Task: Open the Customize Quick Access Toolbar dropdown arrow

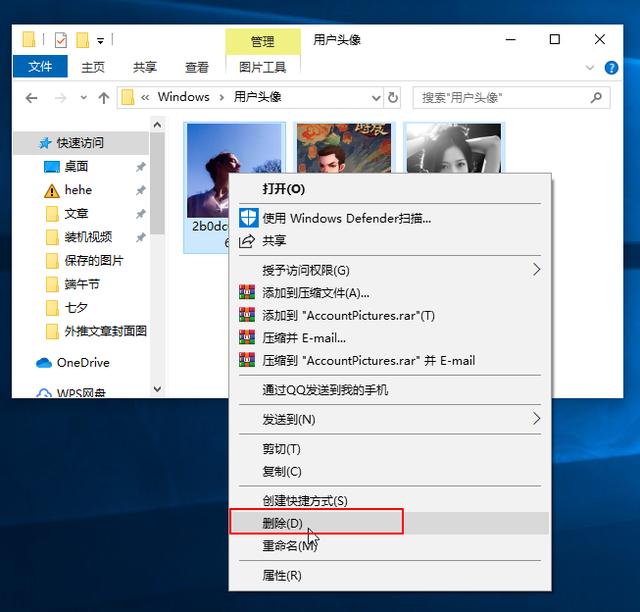Action: [100, 40]
